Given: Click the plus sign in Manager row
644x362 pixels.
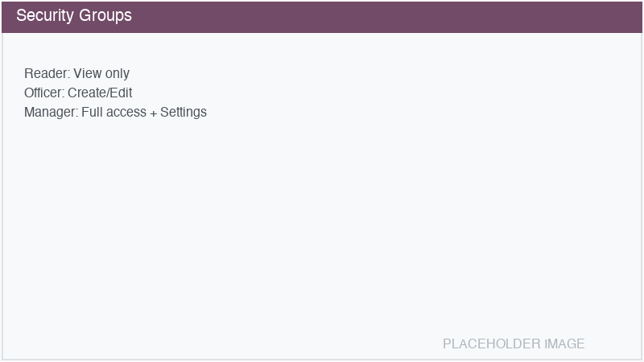Looking at the screenshot, I should pyautogui.click(x=153, y=113).
